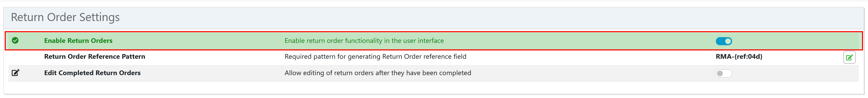The image size is (868, 98).
Task: Click the 'Allow editing of return orders' description
Action: (378, 73)
